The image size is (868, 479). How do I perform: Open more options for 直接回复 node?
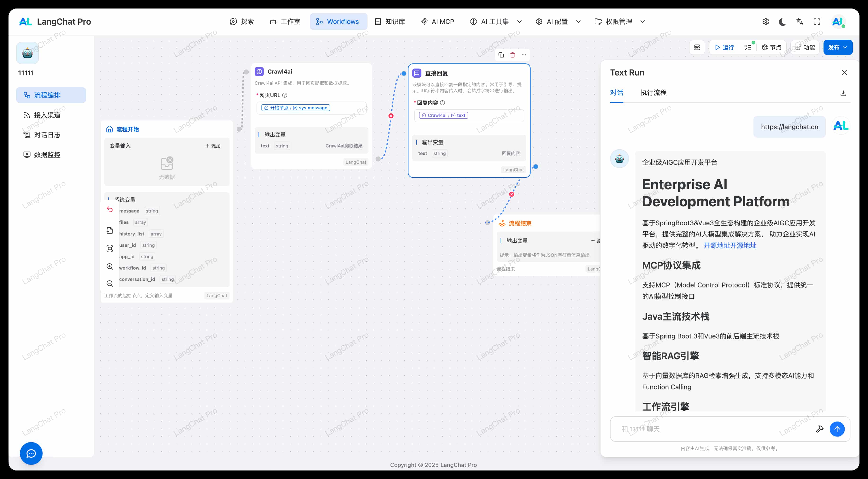point(524,55)
